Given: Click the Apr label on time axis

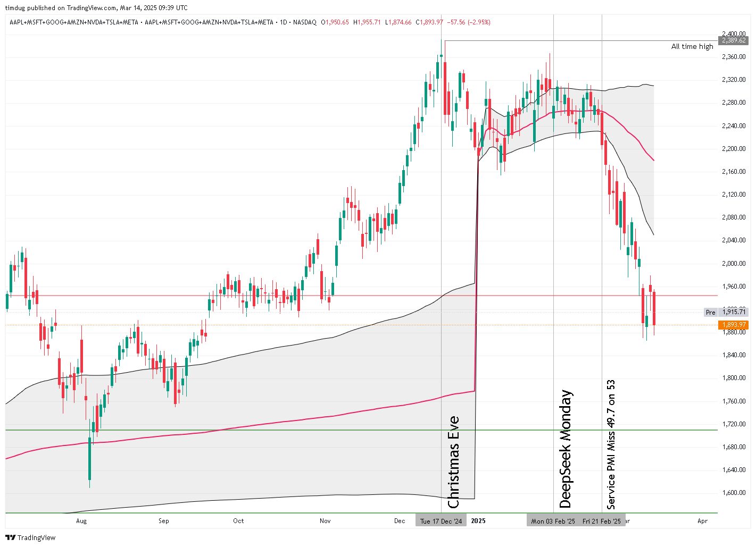Looking at the screenshot, I should 702,521.
